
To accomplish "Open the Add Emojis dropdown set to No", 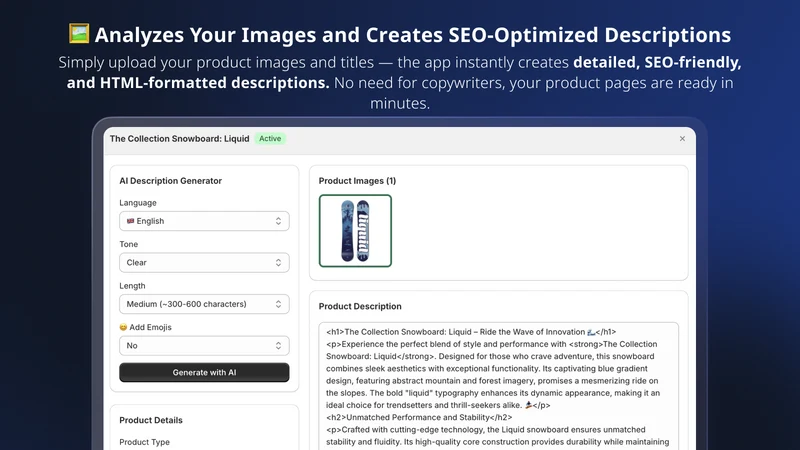I will click(x=204, y=345).
